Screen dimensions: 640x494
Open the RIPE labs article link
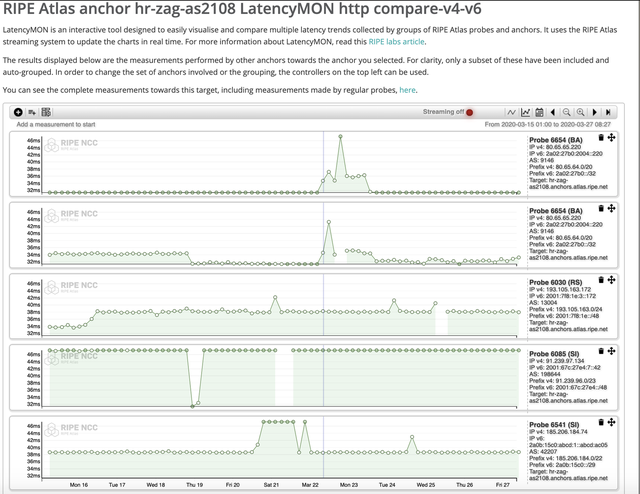(x=396, y=42)
